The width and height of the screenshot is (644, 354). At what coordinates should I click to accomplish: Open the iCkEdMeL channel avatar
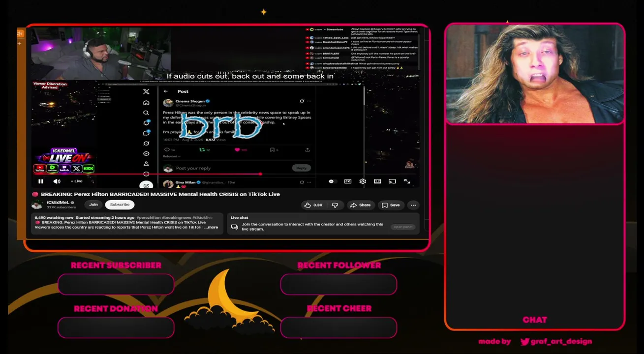(37, 205)
